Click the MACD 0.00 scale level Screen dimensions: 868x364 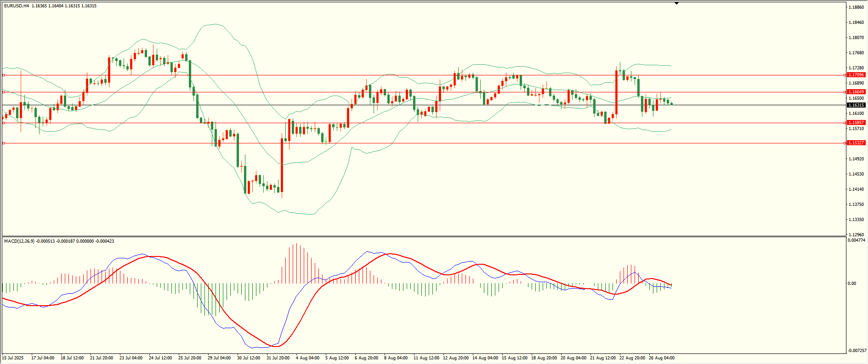click(x=852, y=284)
